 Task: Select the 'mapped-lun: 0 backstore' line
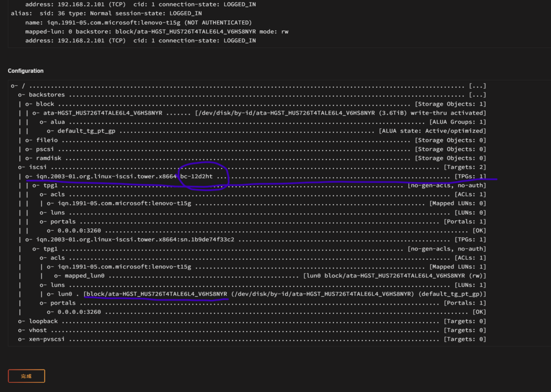156,31
